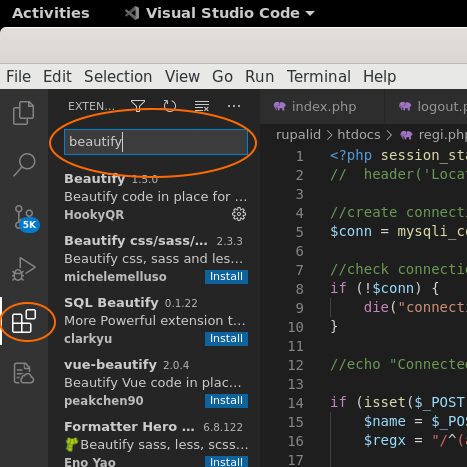467x467 pixels.
Task: Switch to the index.php tab
Action: click(322, 107)
